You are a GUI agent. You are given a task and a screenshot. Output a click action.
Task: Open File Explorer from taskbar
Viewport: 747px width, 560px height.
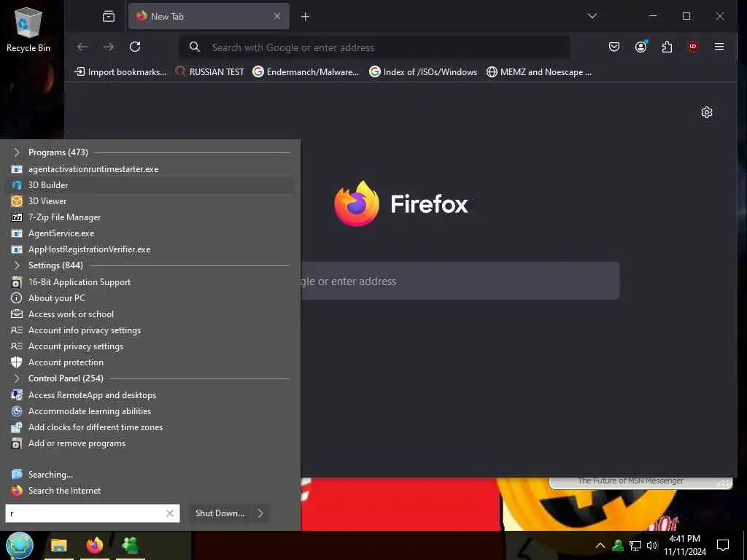pyautogui.click(x=58, y=545)
